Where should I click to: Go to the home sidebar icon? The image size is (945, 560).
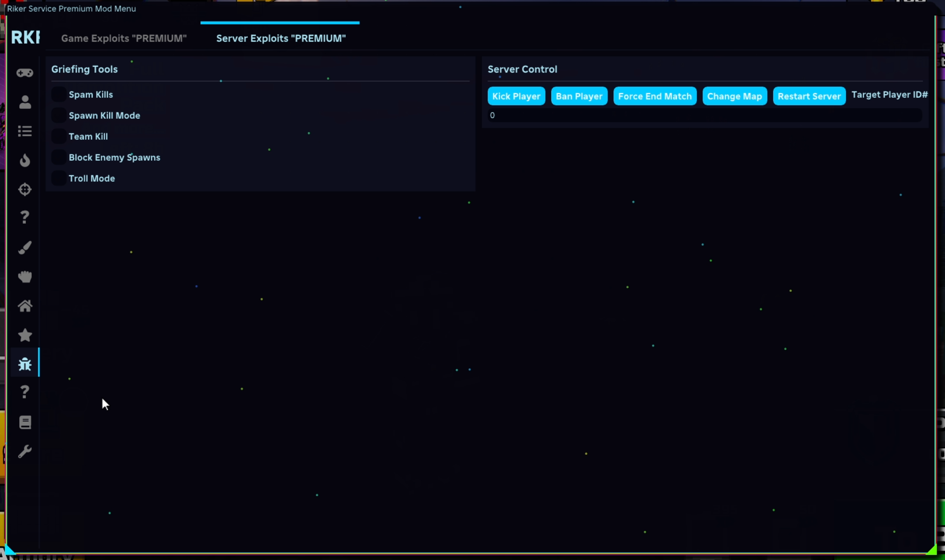[25, 306]
